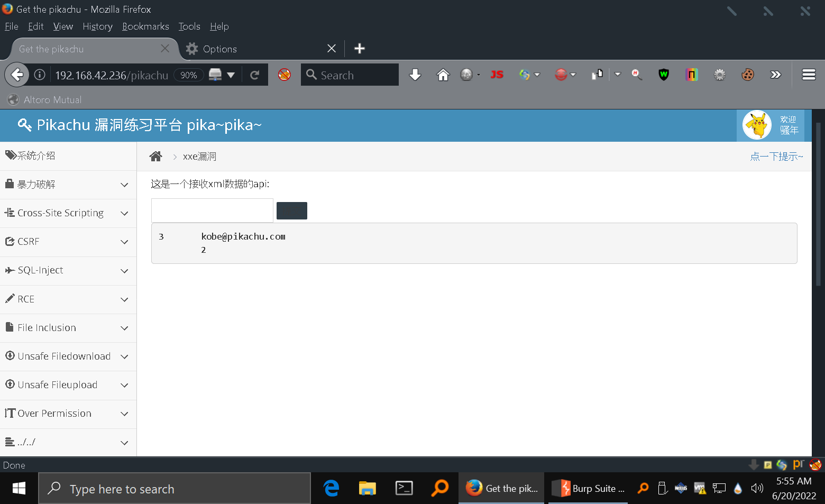This screenshot has width=825, height=504.
Task: Open the Bookmarks menu
Action: coord(145,26)
